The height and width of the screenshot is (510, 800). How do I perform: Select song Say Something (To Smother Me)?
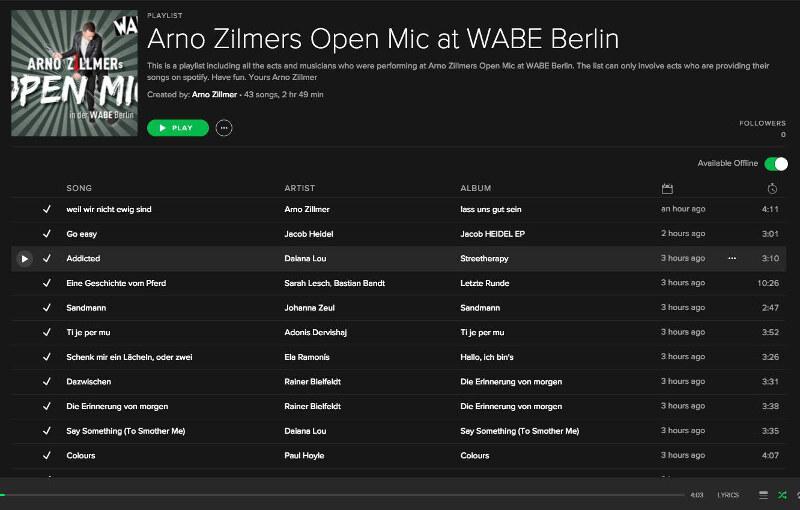(x=126, y=431)
